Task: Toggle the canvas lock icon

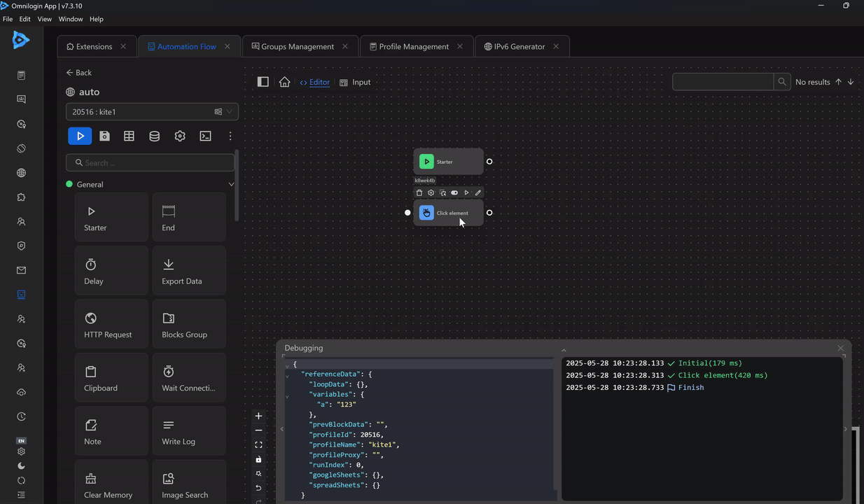Action: [258, 459]
